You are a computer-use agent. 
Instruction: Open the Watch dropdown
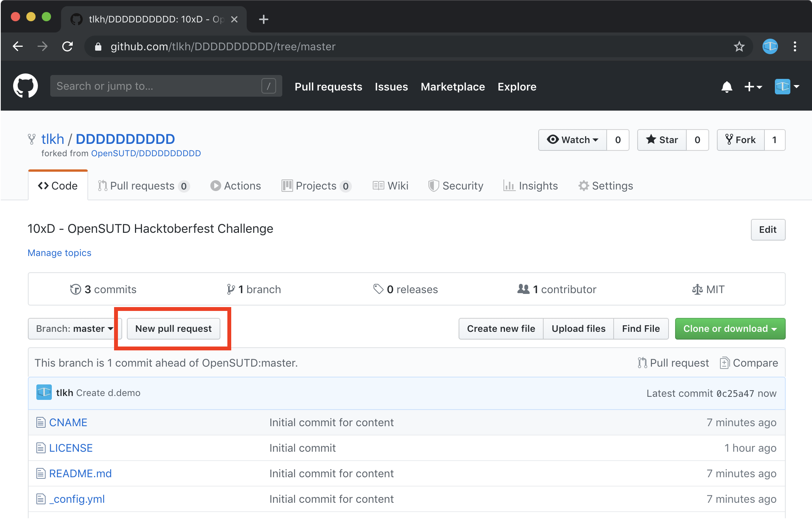pos(573,140)
